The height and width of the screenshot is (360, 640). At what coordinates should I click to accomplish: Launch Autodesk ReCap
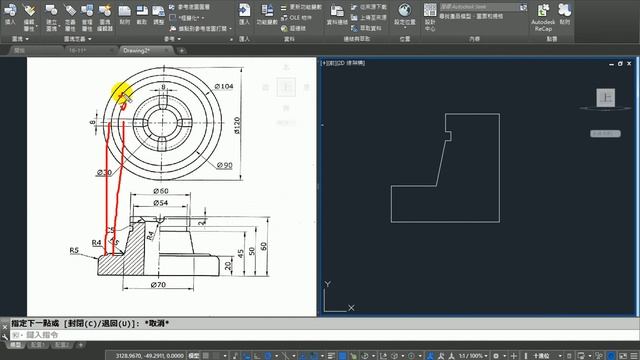coord(543,18)
